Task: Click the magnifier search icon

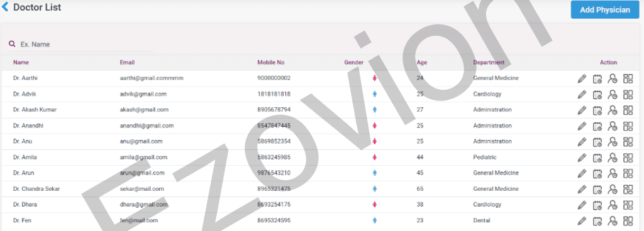Action: (13, 44)
